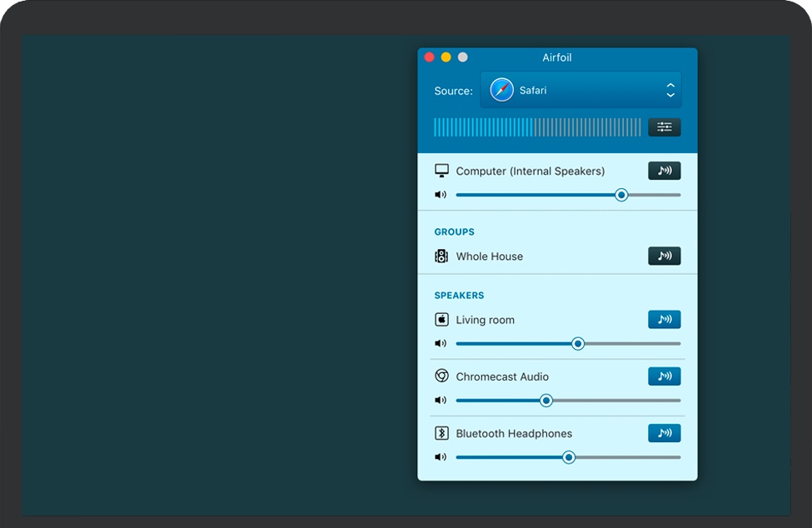Click the monitor icon for Computer Internal Speakers

tap(441, 170)
